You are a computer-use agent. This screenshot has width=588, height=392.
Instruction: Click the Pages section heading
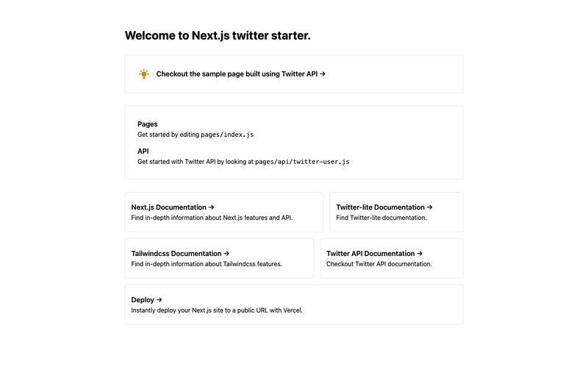(x=148, y=124)
